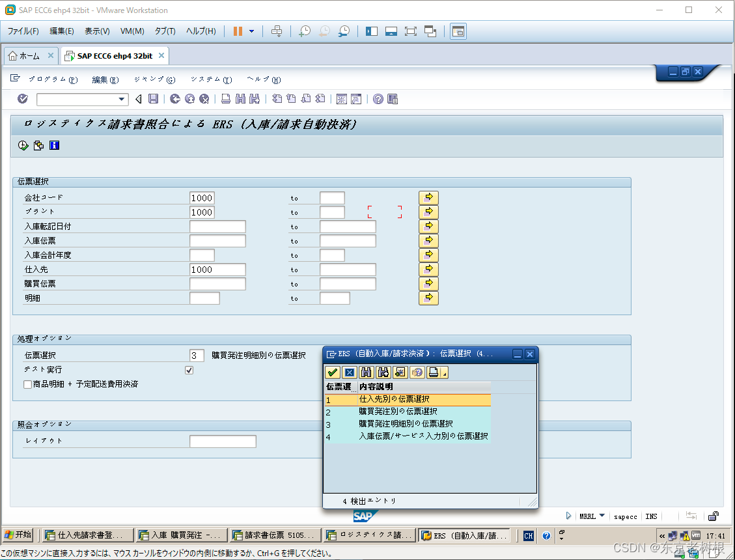Screen dimensions: 735x560
Task: Open the ジャンプ(G) menu
Action: tap(155, 79)
